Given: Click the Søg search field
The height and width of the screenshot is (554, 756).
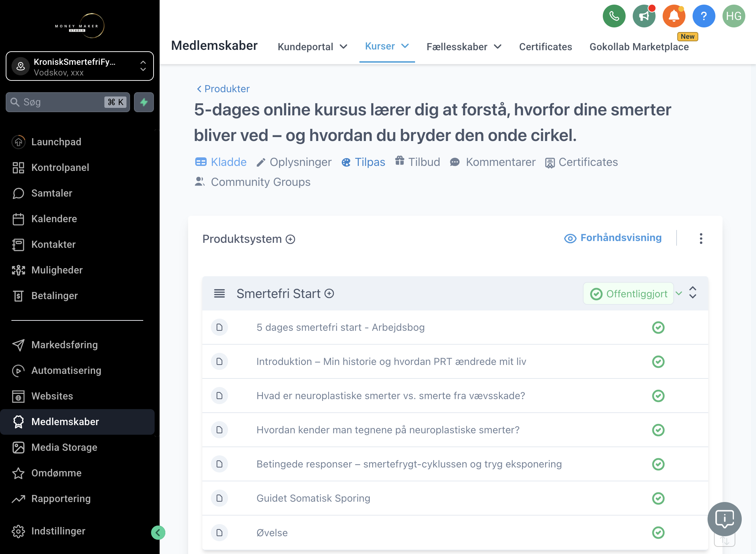Looking at the screenshot, I should [68, 102].
